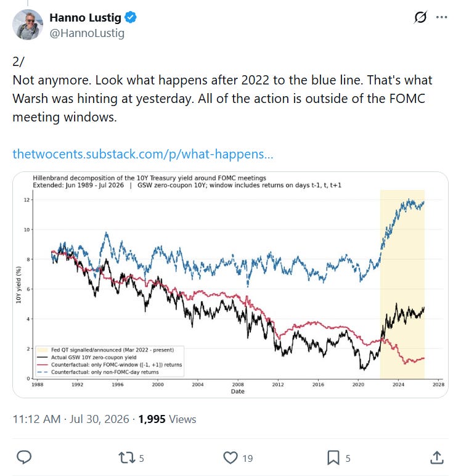Click the 11:12 AM timestamp
Screen dimensions: 461x476
[36, 419]
